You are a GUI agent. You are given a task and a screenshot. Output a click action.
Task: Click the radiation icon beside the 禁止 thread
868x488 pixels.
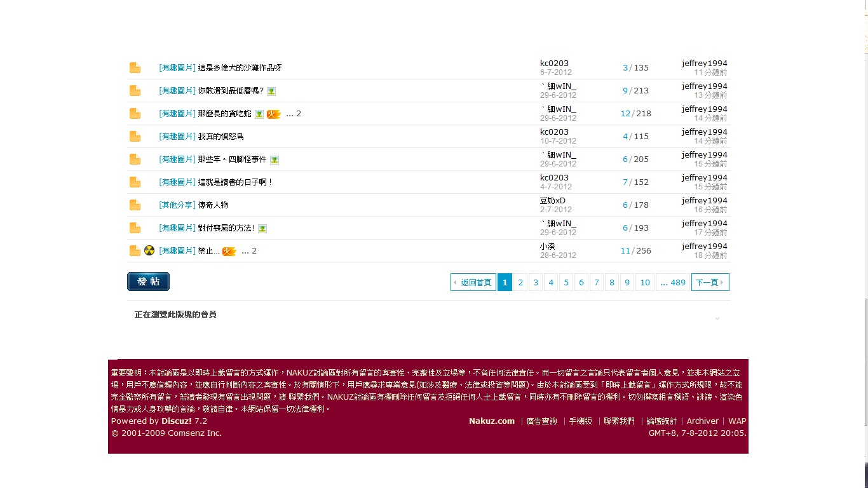pyautogui.click(x=149, y=250)
